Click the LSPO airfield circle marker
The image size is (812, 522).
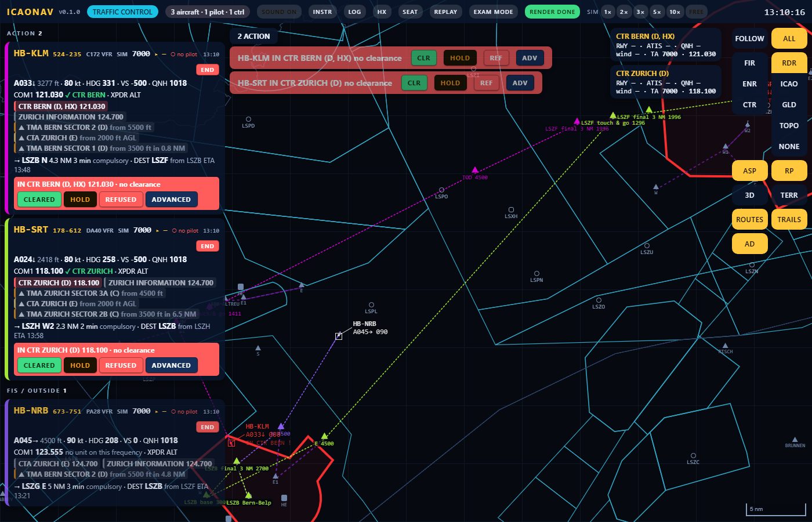pyautogui.click(x=441, y=190)
